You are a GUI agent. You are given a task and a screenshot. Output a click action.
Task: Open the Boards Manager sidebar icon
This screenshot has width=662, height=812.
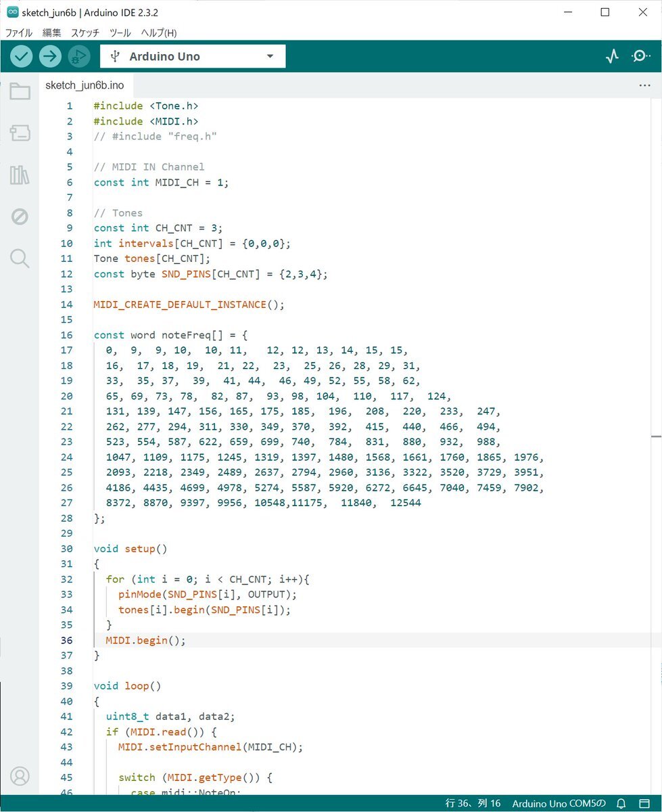[20, 133]
